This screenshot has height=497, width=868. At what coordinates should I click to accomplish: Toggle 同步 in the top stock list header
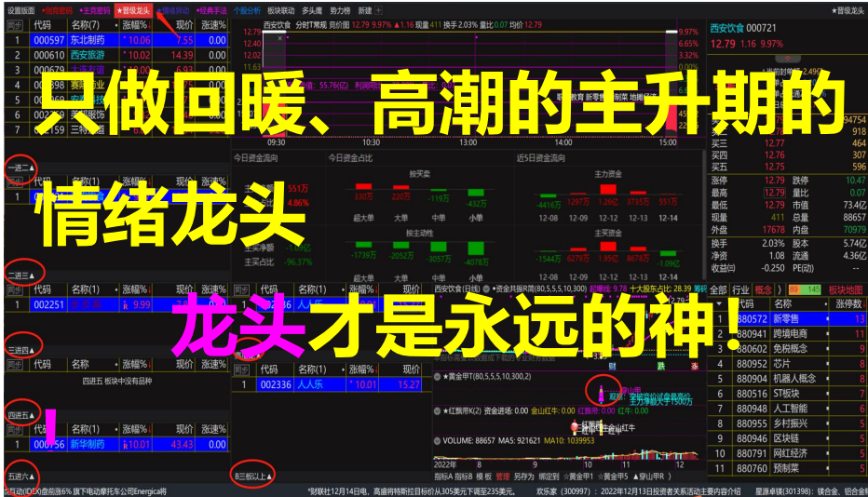coord(15,25)
